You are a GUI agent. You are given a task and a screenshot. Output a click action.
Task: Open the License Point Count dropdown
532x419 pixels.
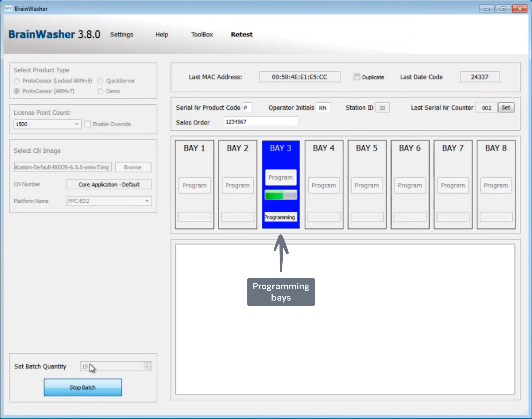click(77, 124)
